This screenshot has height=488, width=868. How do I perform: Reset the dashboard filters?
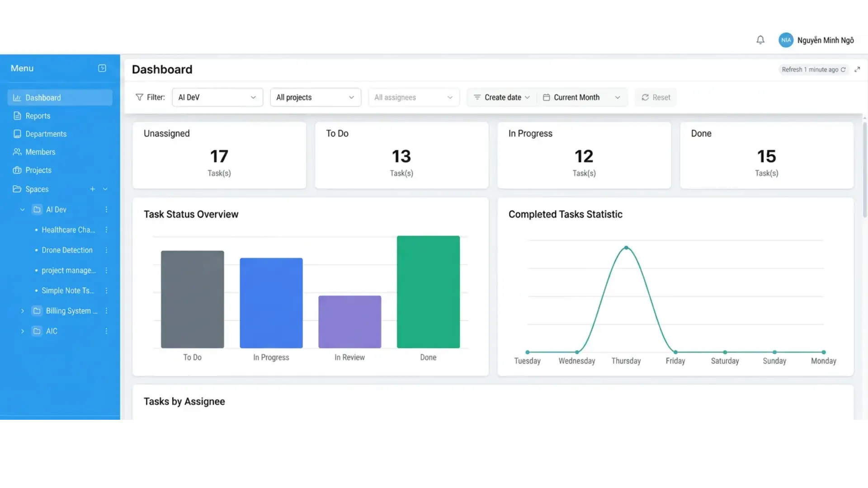pyautogui.click(x=656, y=97)
